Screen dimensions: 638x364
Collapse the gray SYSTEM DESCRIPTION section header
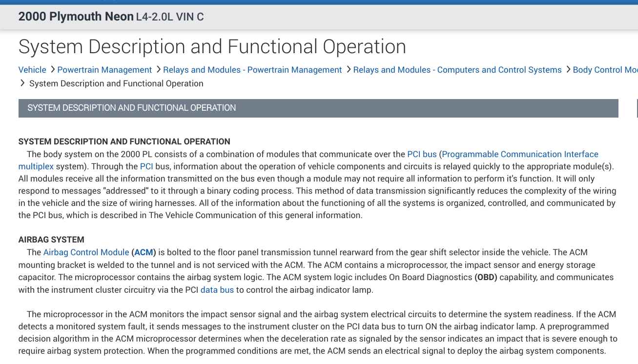tap(318, 108)
